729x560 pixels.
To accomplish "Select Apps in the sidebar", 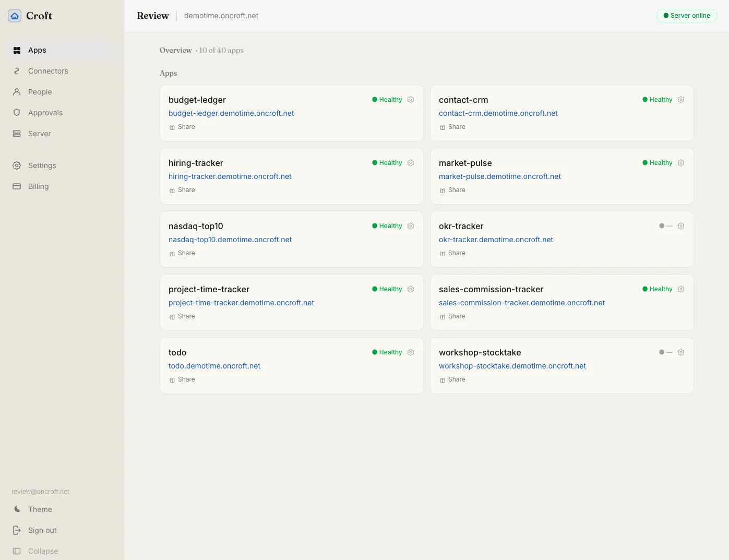I will [x=62, y=50].
